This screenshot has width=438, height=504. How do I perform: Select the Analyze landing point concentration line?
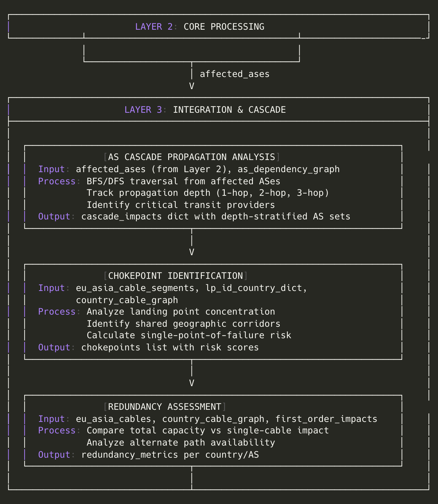181,312
